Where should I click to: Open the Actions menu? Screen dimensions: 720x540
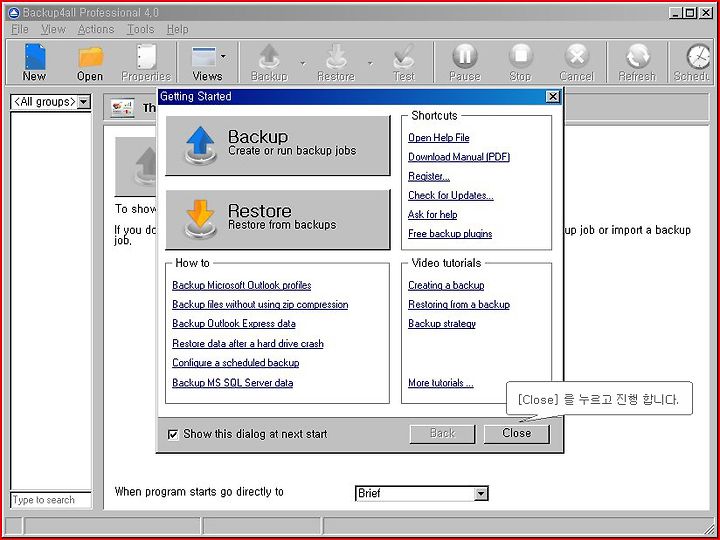click(96, 29)
